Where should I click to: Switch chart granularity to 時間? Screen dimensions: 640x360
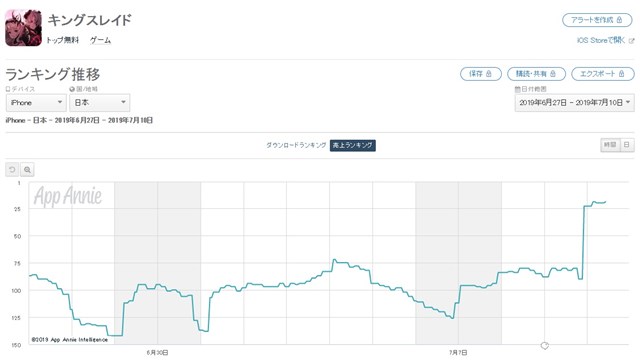coord(610,145)
